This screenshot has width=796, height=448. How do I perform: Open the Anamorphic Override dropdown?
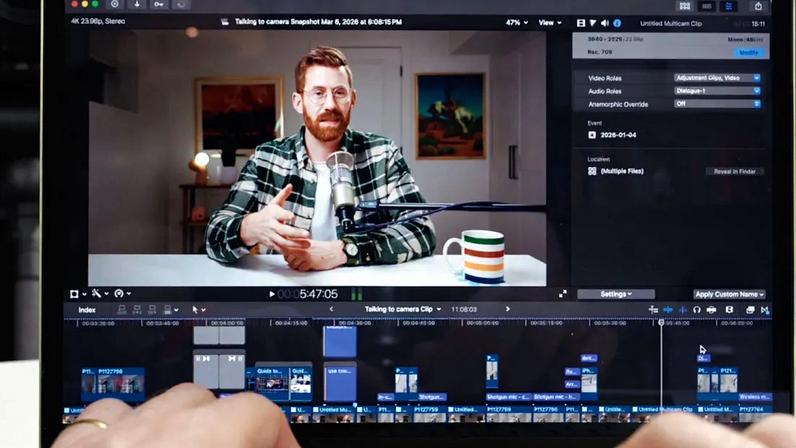coord(717,104)
